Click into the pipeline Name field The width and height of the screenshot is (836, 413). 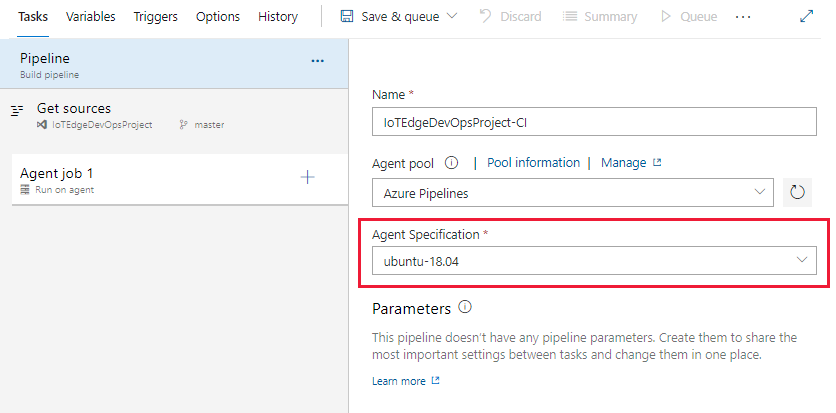593,123
